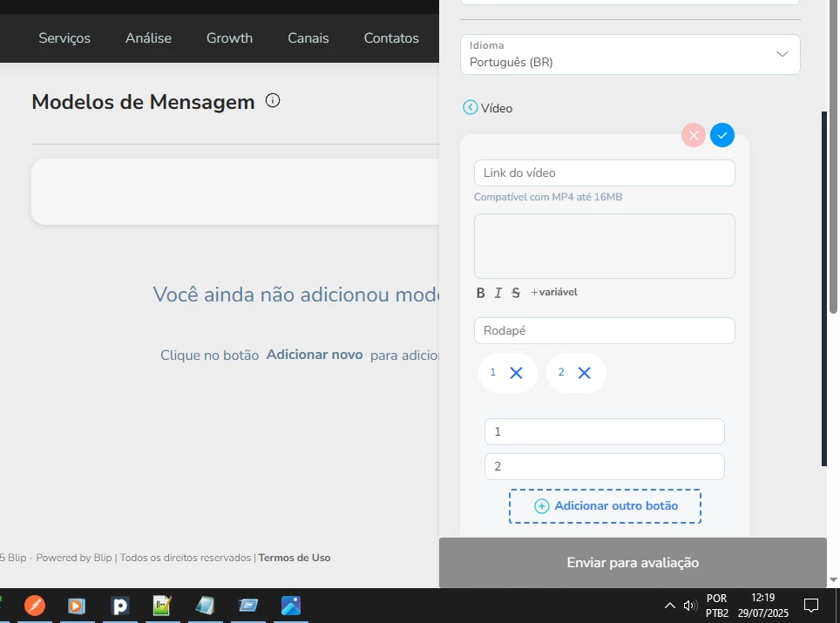Viewport: 840px width, 623px height.
Task: Toggle bold formatting
Action: (480, 293)
